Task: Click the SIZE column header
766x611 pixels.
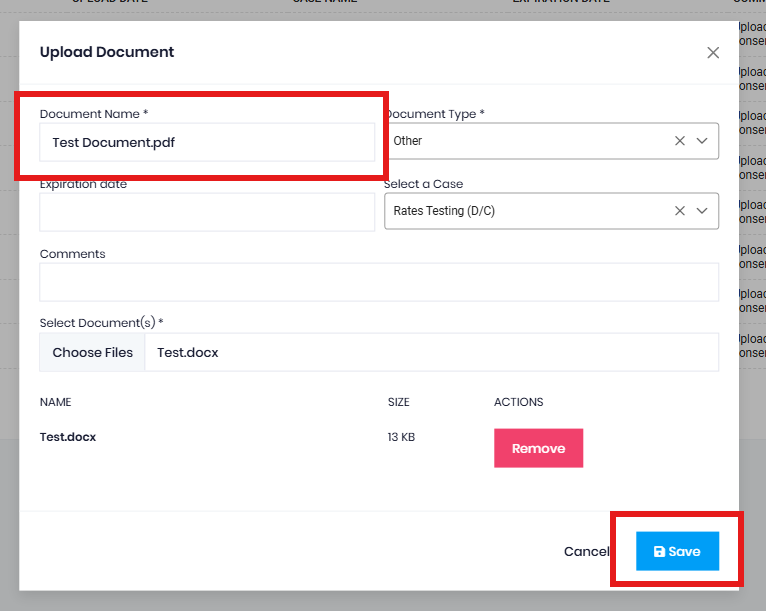Action: pos(399,402)
